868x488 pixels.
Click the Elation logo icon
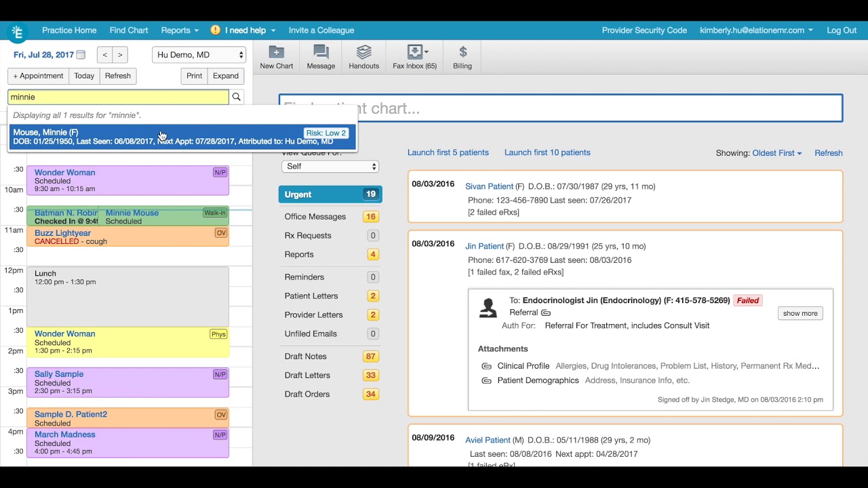point(18,32)
